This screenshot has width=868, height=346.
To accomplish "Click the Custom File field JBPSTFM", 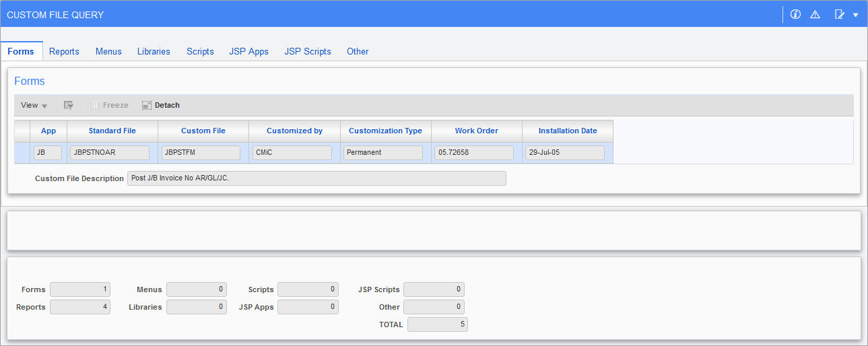I will tap(201, 153).
